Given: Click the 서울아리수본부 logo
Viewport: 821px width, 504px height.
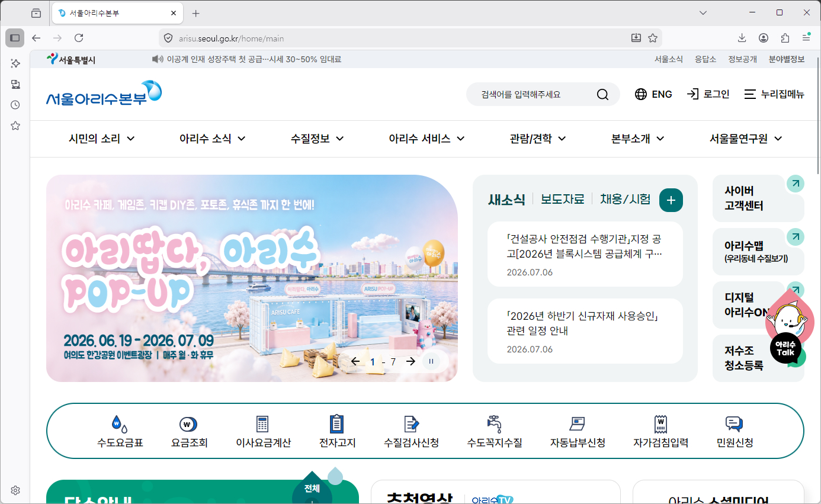Looking at the screenshot, I should pyautogui.click(x=104, y=94).
